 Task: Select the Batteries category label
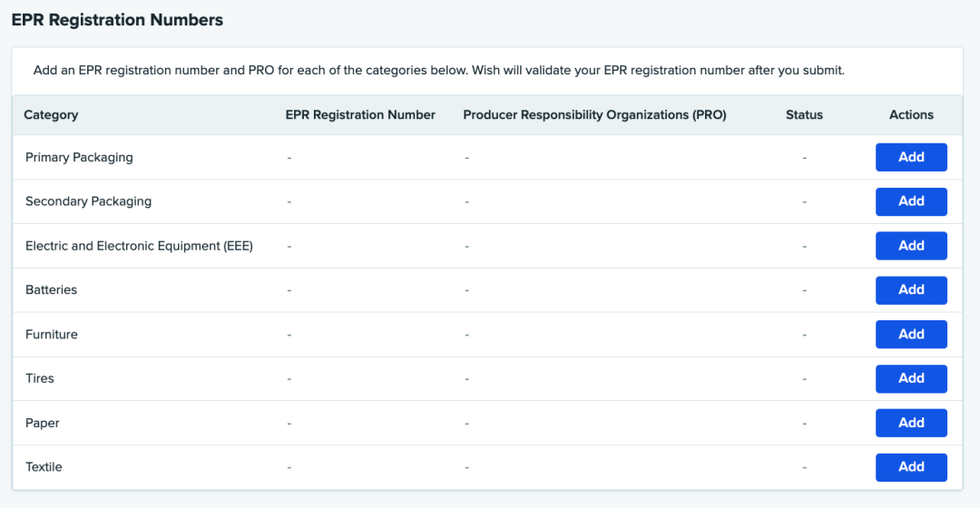tap(51, 290)
